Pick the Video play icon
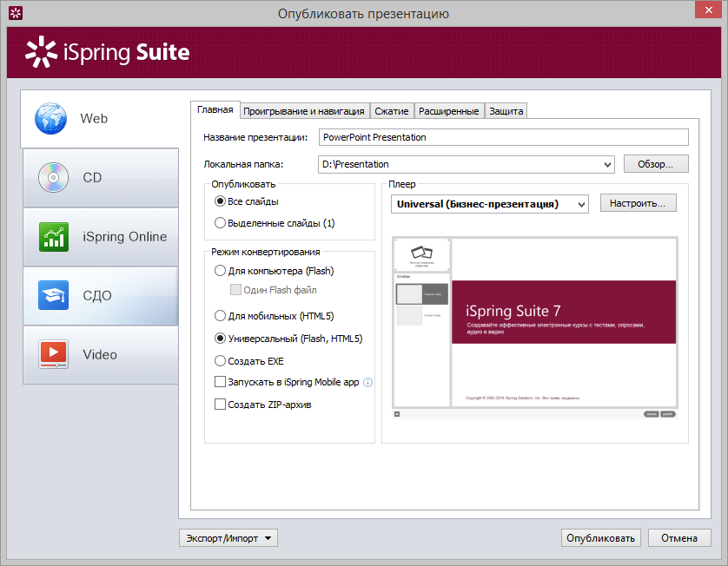This screenshot has width=728, height=566. [x=53, y=354]
